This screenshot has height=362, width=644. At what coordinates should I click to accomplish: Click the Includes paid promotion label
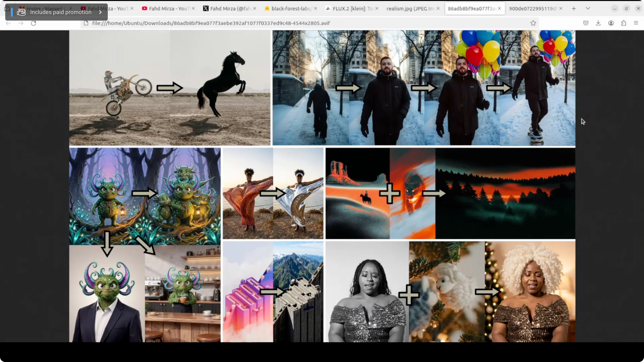pos(61,12)
